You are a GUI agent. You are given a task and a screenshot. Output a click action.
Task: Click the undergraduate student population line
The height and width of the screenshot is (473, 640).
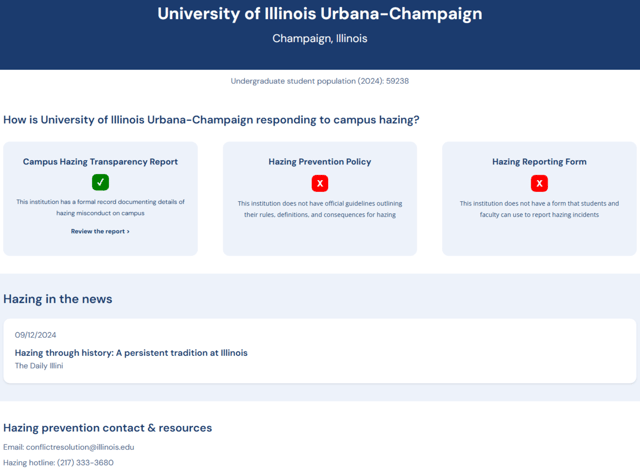(320, 81)
